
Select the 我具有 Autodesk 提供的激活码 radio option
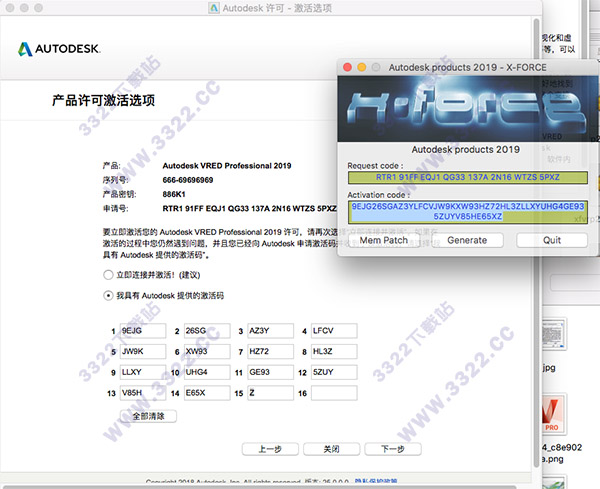pyautogui.click(x=108, y=295)
